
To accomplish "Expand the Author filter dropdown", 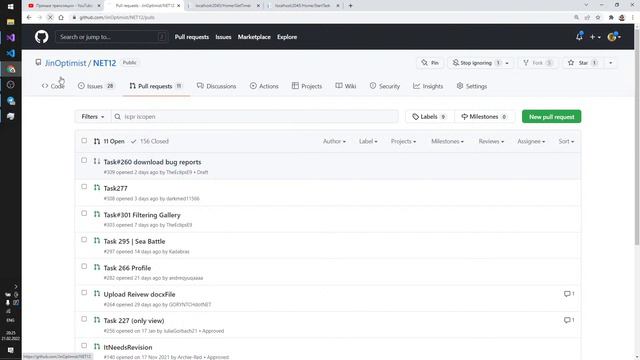I will [x=334, y=141].
